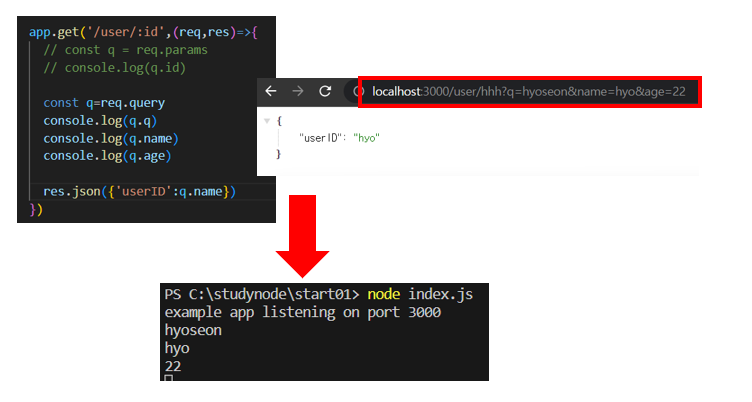
Task: Click the commented const q = req.params line
Action: (126, 50)
